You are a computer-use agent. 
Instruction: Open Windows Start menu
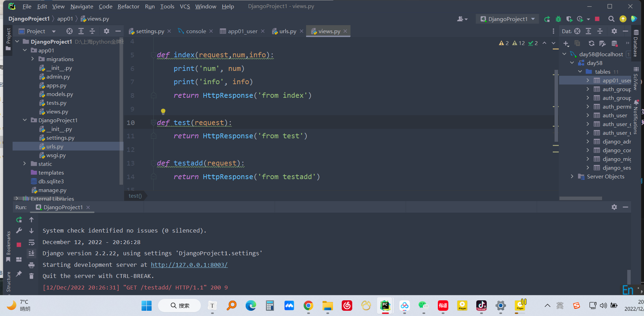(146, 306)
